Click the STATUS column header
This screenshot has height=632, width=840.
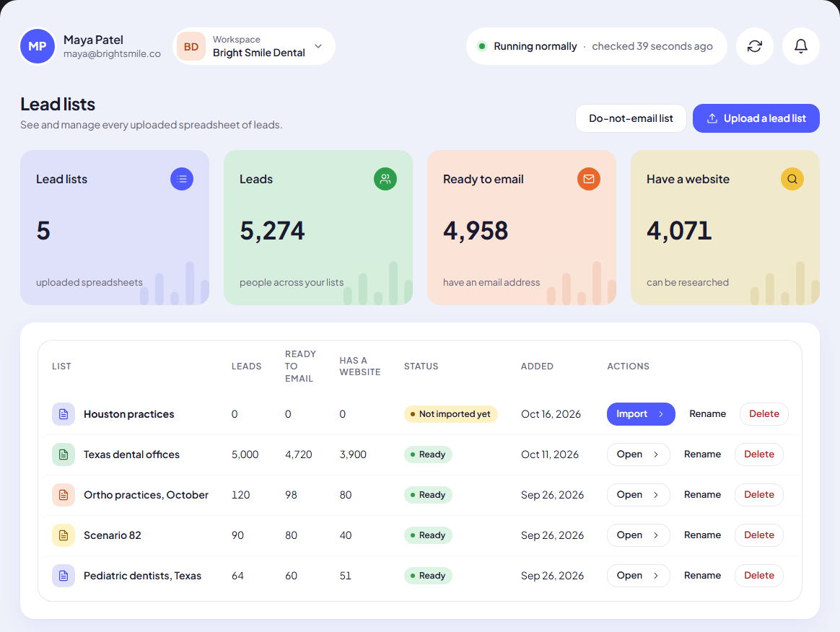coord(421,367)
